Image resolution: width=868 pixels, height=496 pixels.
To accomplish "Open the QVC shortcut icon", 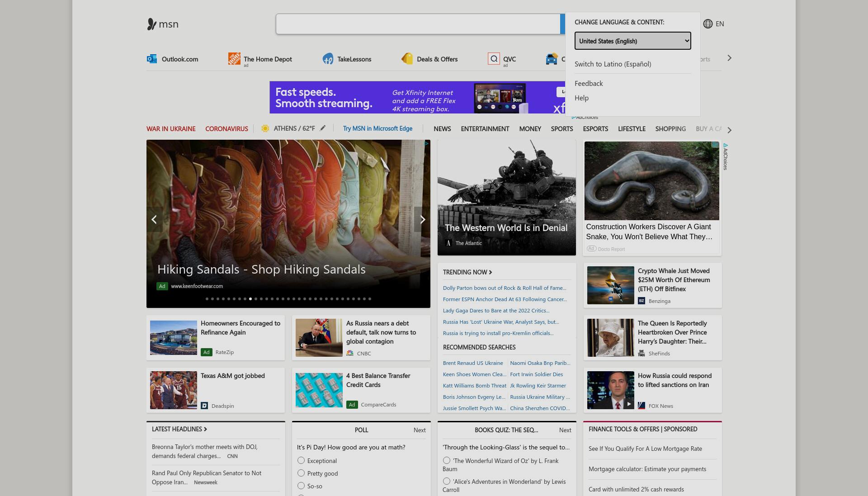I will point(494,59).
